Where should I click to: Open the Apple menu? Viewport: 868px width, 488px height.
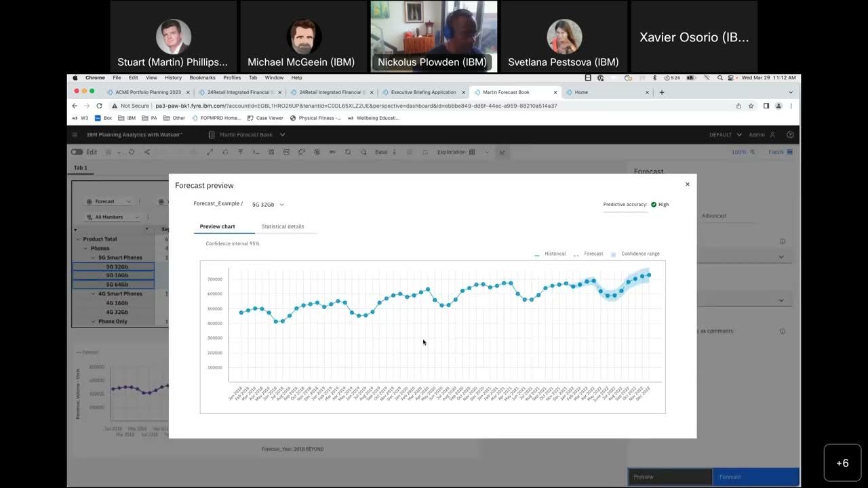75,78
